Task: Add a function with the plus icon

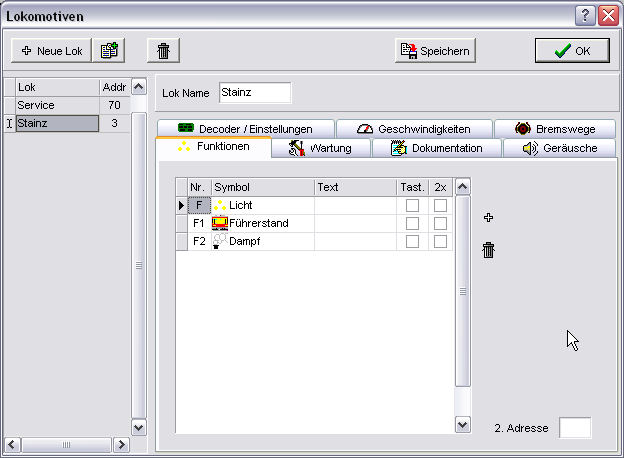Action: 488,217
